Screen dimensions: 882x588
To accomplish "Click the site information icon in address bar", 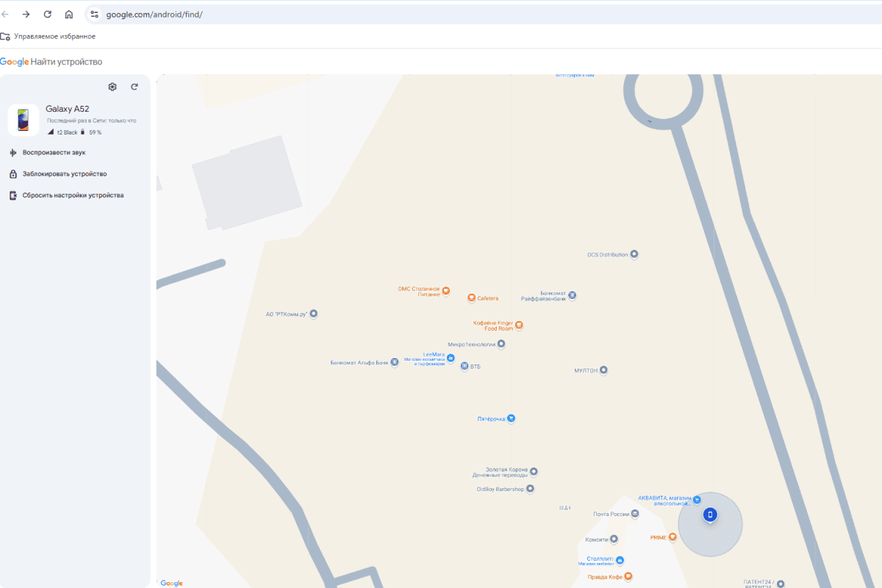I will (94, 14).
